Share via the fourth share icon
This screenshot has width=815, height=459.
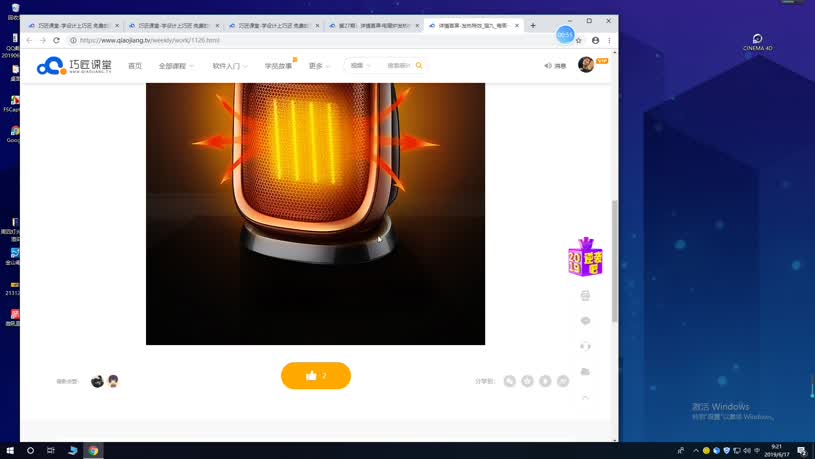click(563, 381)
